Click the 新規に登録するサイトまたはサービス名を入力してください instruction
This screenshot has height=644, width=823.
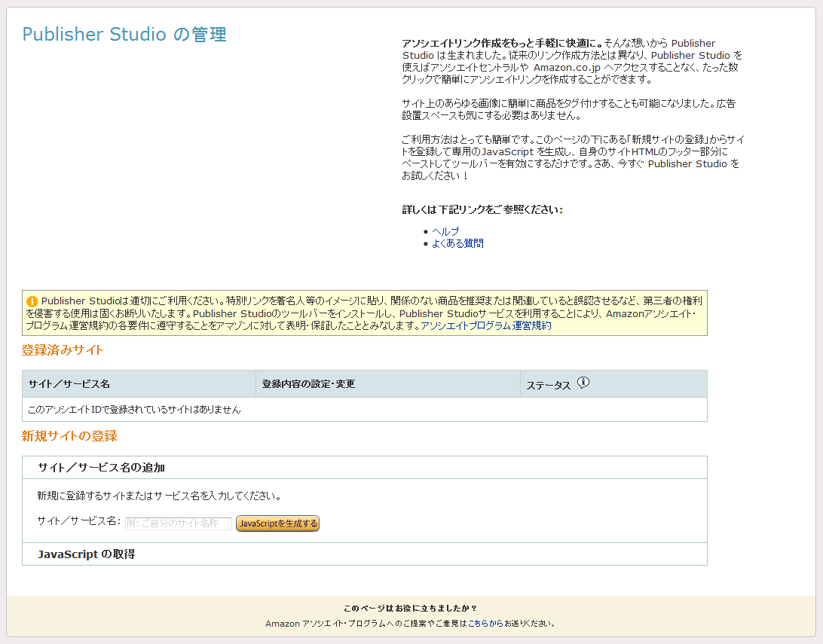click(159, 496)
